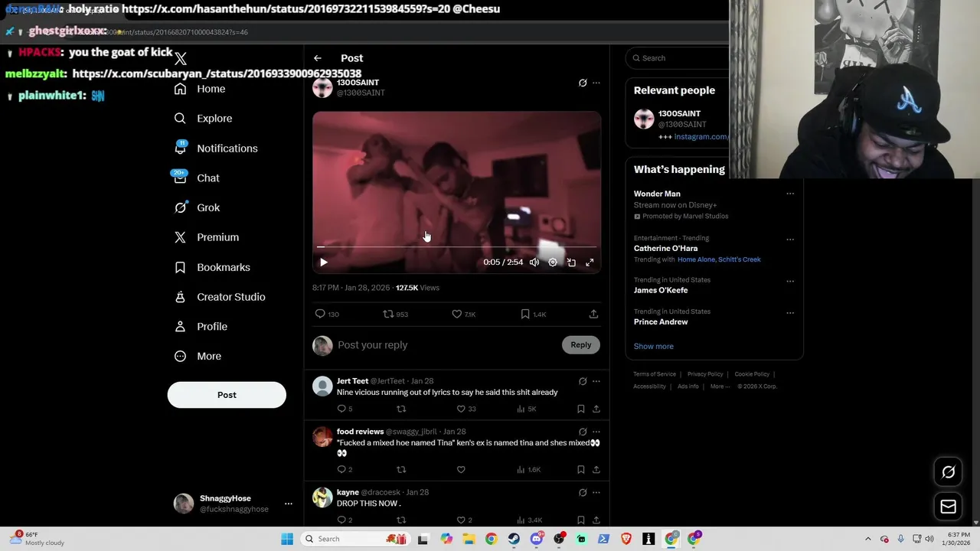Open Grok from the sidebar
The height and width of the screenshot is (551, 980).
197,207
